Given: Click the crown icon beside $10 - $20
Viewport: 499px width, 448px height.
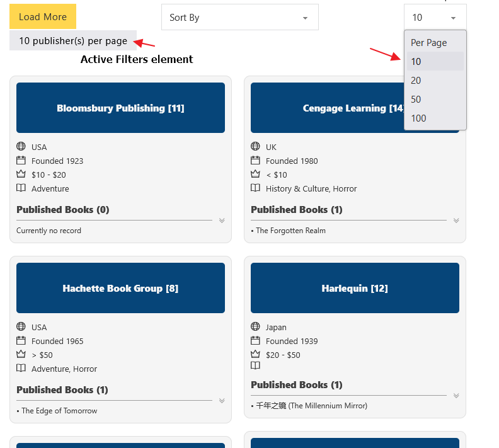Looking at the screenshot, I should click(x=21, y=175).
